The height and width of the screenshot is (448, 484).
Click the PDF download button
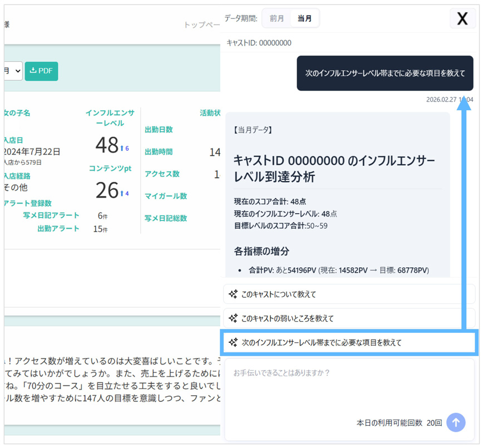(x=41, y=71)
